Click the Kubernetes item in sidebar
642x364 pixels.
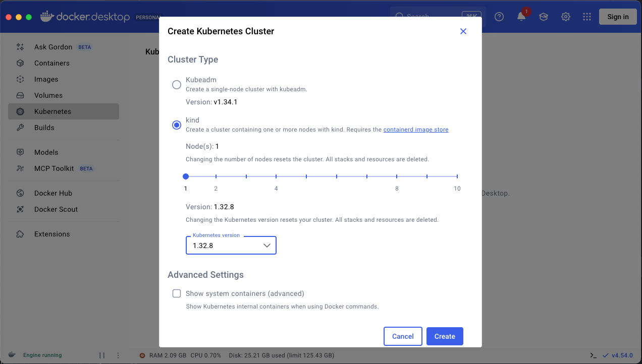[64, 111]
